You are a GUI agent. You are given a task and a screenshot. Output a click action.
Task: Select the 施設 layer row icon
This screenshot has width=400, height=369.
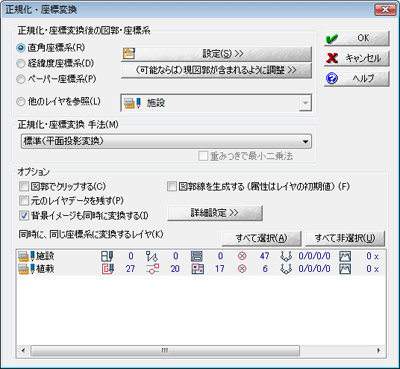[x=27, y=256]
